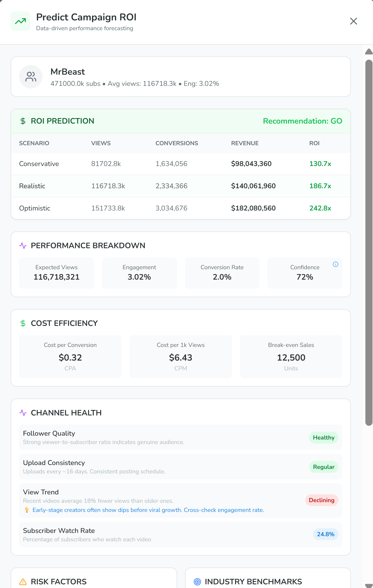The height and width of the screenshot is (588, 373).
Task: Click the MrBeast users avatar icon
Action: [31, 77]
